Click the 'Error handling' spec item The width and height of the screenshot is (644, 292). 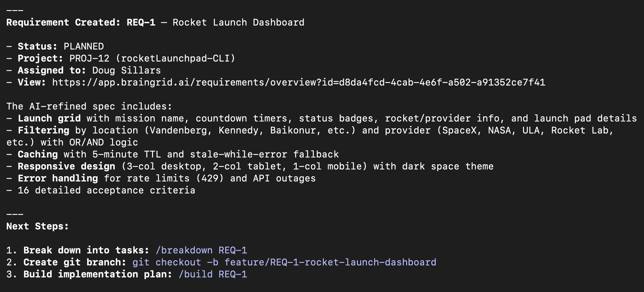[x=58, y=178]
